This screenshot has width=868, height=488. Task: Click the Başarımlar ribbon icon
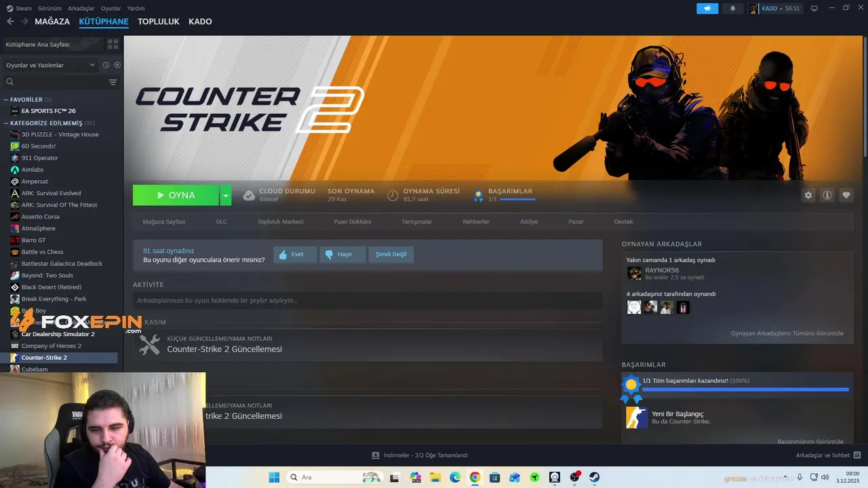point(478,195)
